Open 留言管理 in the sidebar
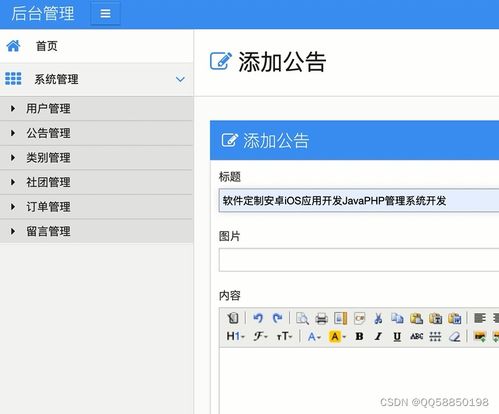Screen dimensions: 499x414 [96, 231]
